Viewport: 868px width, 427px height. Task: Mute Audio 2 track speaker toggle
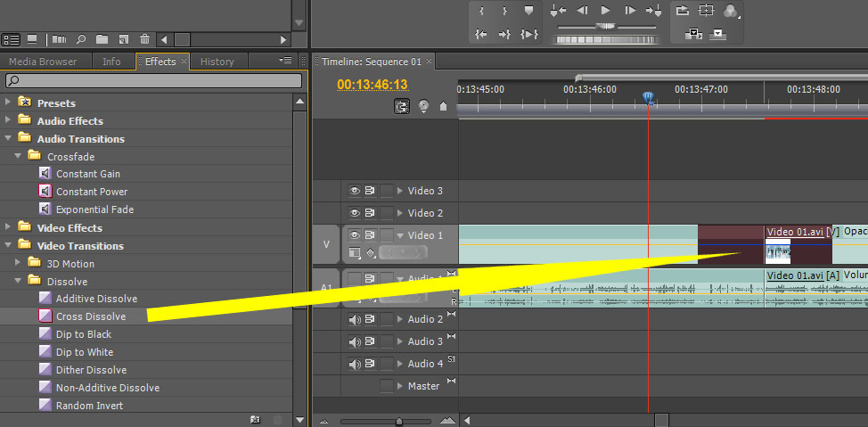pyautogui.click(x=355, y=319)
